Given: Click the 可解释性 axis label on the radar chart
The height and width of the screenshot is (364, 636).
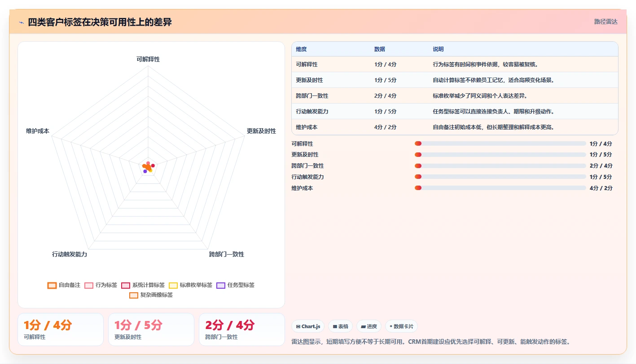Looking at the screenshot, I should click(x=148, y=59).
